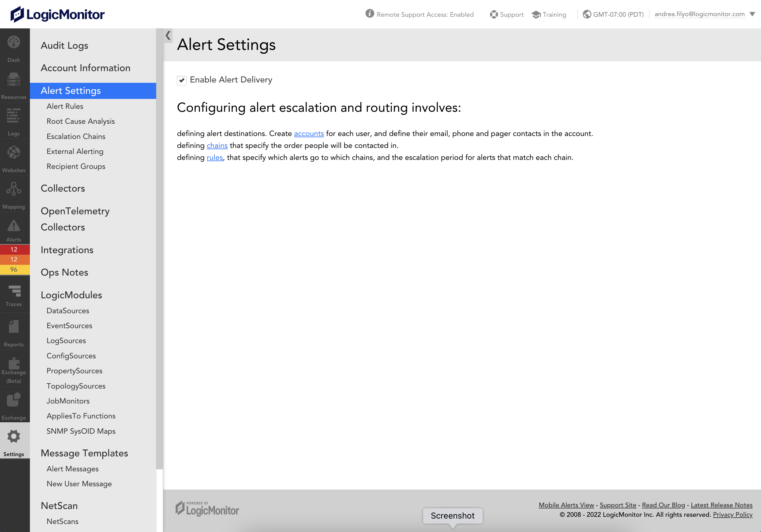This screenshot has width=761, height=532.
Task: Open the Read Our Blog footer link
Action: (x=663, y=505)
